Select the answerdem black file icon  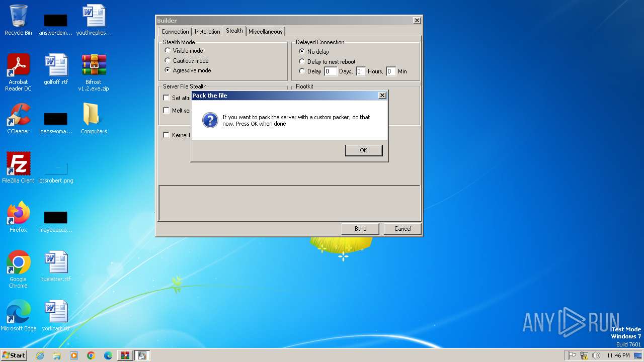tap(56, 24)
